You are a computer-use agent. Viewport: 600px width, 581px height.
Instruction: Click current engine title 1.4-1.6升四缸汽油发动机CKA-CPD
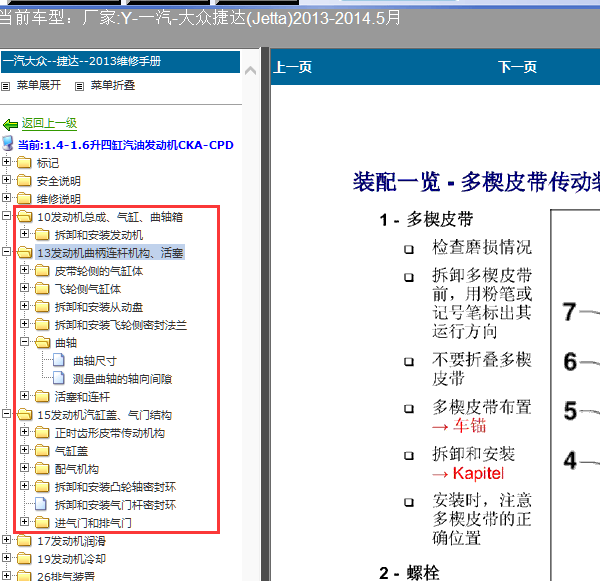point(126,145)
